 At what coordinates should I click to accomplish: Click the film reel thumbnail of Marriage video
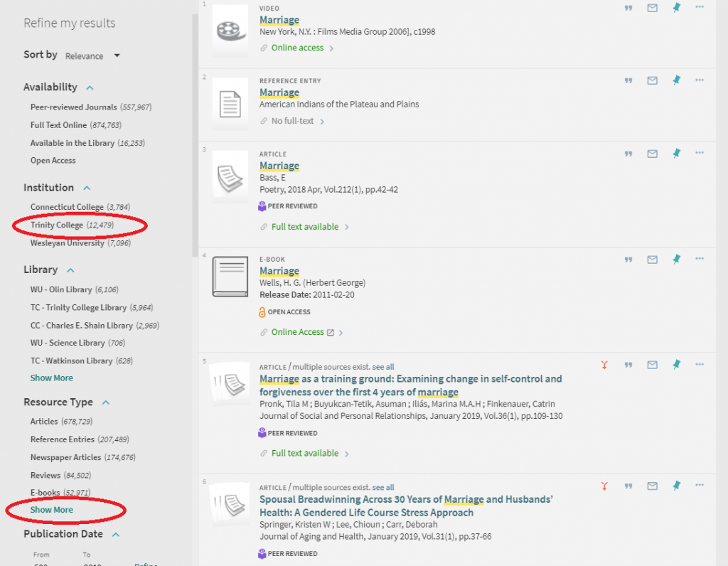click(x=230, y=31)
